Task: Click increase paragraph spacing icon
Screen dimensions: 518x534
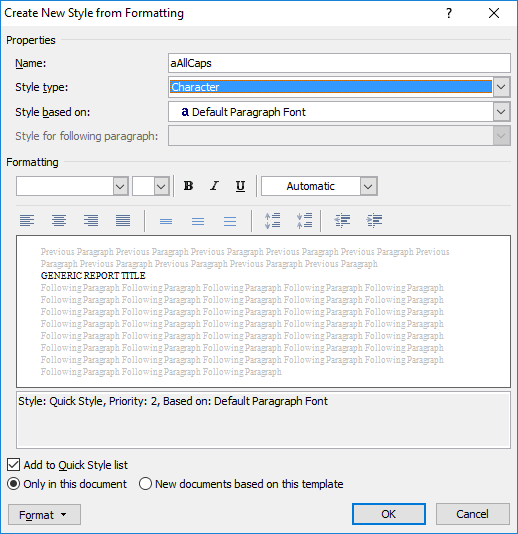Action: [x=272, y=221]
